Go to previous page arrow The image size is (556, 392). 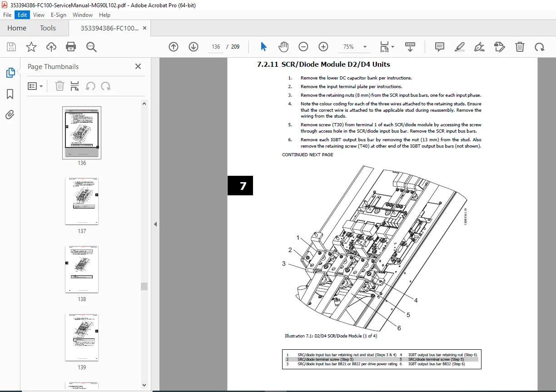(173, 47)
